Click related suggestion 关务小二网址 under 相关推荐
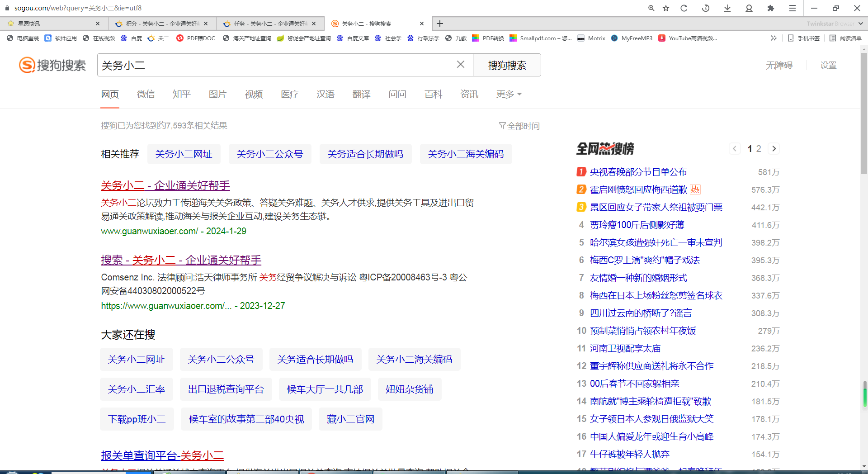Image resolution: width=868 pixels, height=474 pixels. pos(184,154)
